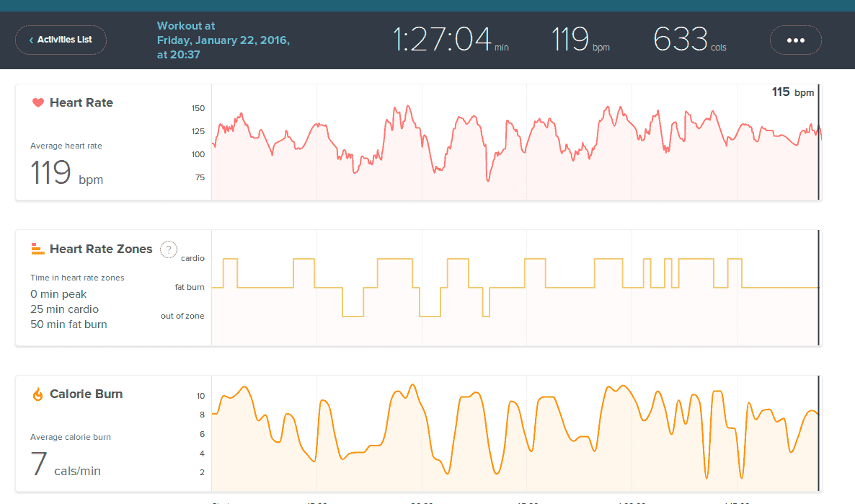Open the question mark help for Heart Rate Zones
Viewport: 855px width, 504px height.
[168, 249]
